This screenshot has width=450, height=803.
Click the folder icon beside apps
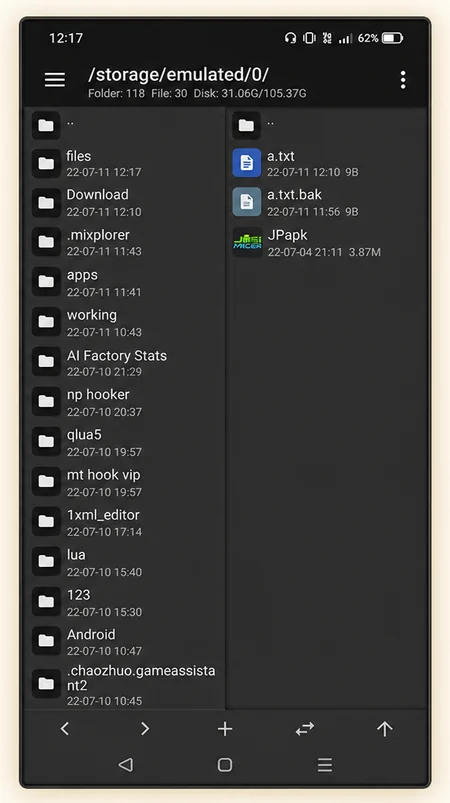[x=46, y=282]
